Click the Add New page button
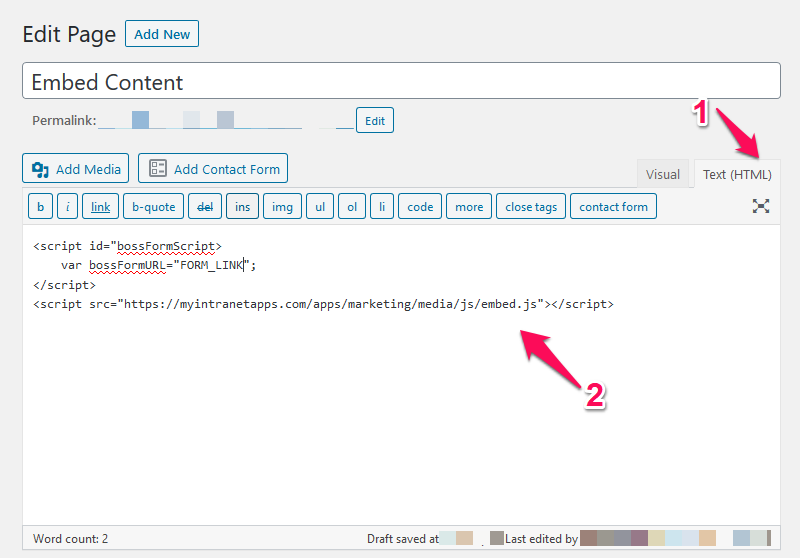Viewport: 800px width, 558px height. 162,34
